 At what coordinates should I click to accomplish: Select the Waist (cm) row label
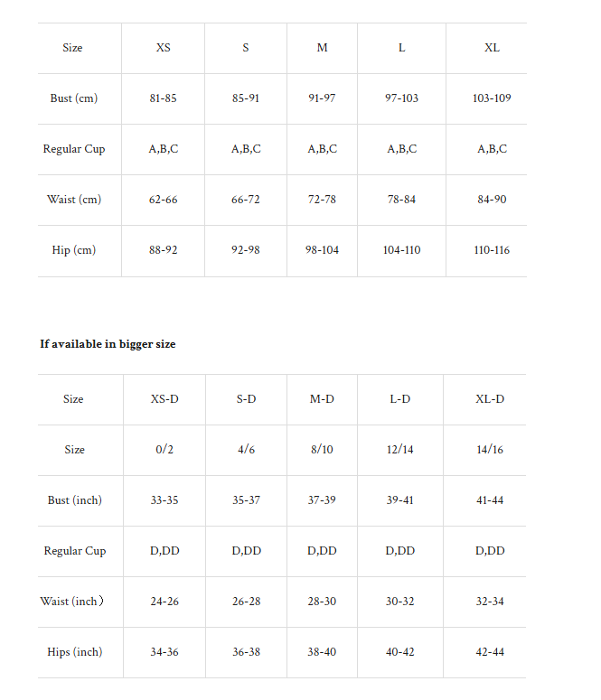(74, 200)
